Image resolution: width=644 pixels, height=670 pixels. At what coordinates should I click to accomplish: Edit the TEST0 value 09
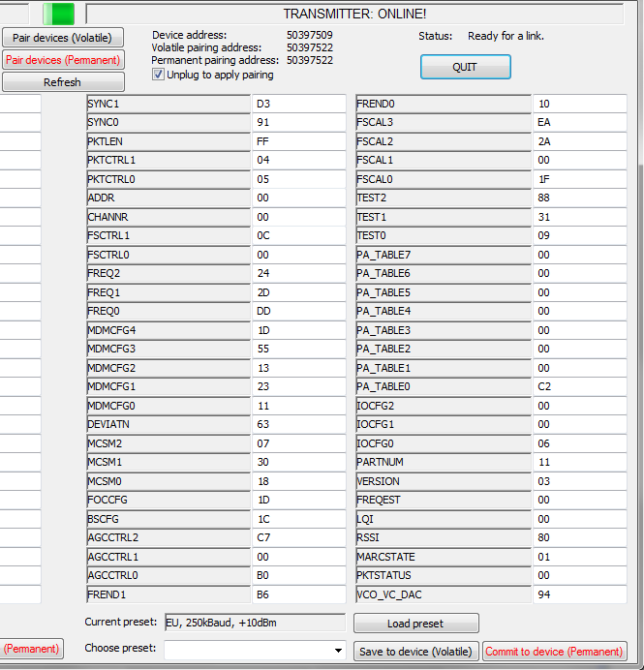580,236
